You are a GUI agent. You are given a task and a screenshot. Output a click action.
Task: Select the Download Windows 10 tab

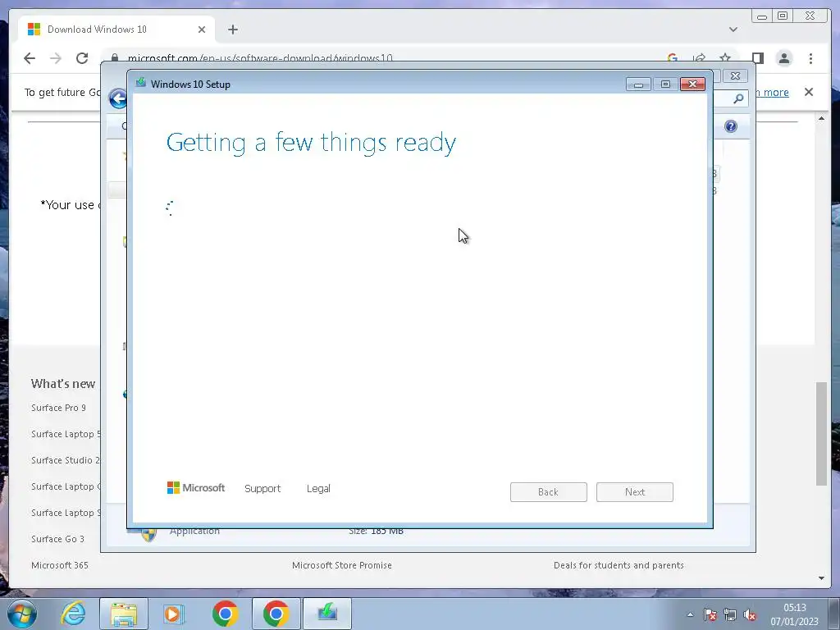pyautogui.click(x=116, y=30)
